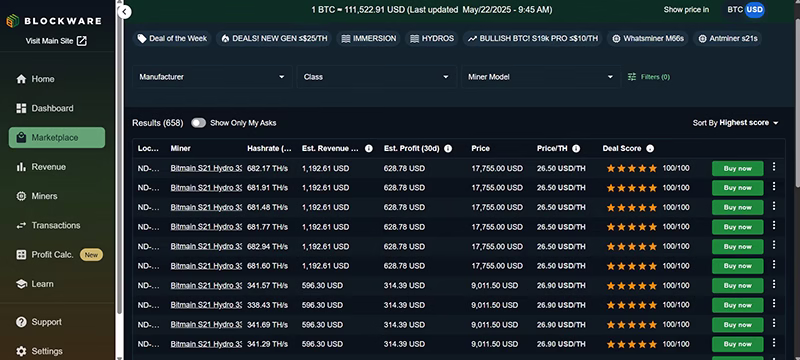Open more options for the 341.69 TH/s row
This screenshot has width=800, height=360.
[773, 323]
